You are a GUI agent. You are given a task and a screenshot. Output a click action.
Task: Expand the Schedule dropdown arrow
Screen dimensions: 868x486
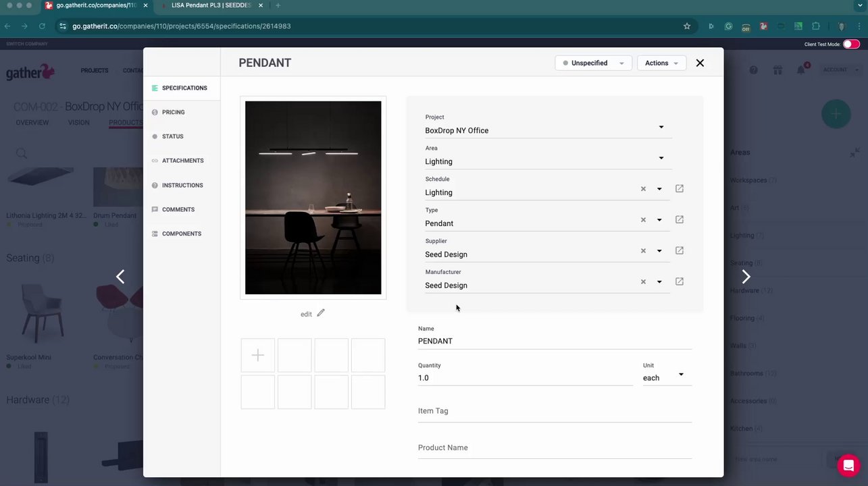pyautogui.click(x=659, y=189)
